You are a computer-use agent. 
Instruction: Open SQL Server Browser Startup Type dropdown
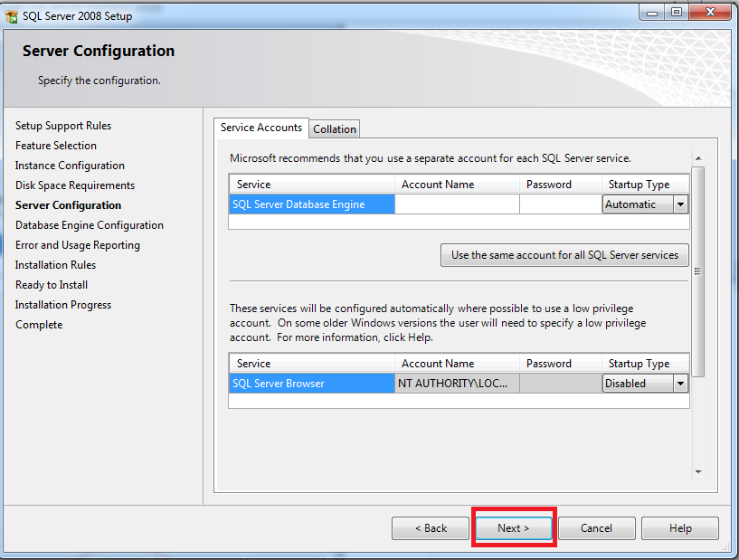point(680,384)
